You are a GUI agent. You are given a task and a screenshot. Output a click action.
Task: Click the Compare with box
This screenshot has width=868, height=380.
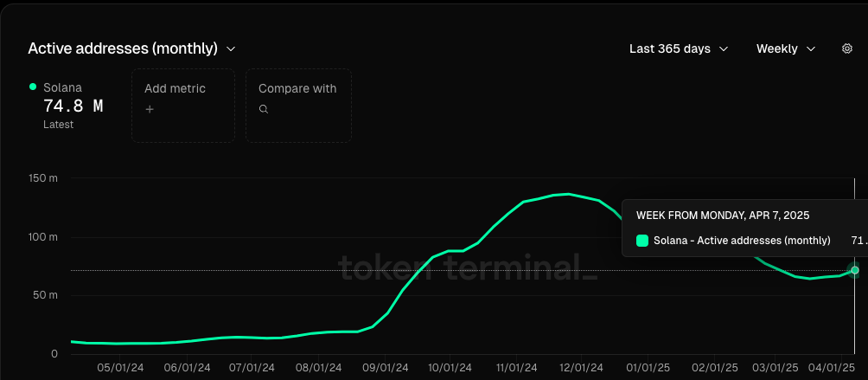pyautogui.click(x=298, y=106)
